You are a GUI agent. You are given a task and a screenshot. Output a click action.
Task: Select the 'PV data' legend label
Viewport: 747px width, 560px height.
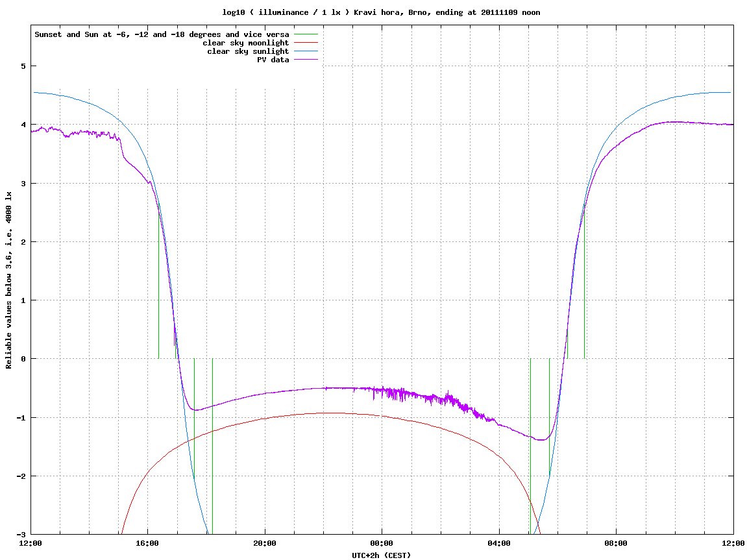(273, 60)
